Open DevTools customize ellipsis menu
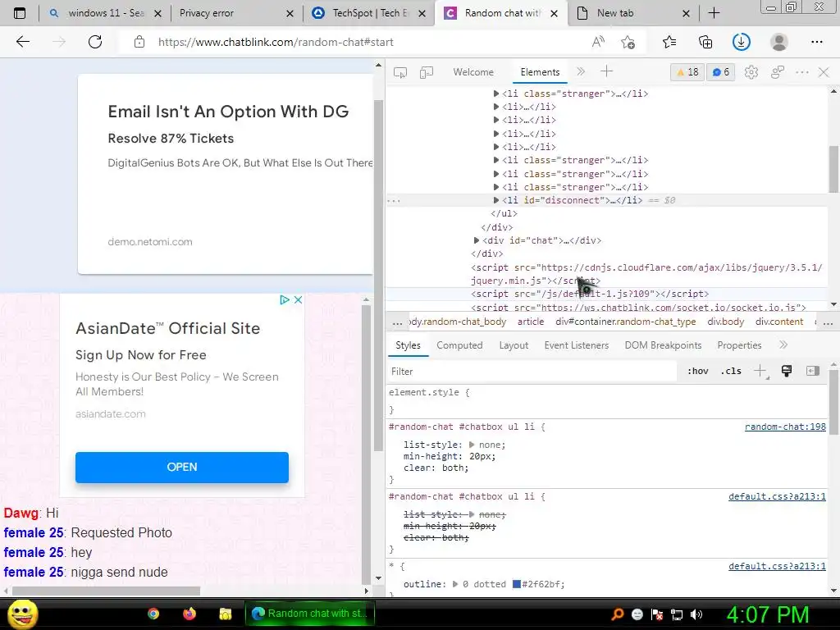Screen dimensions: 840x630 coord(802,72)
